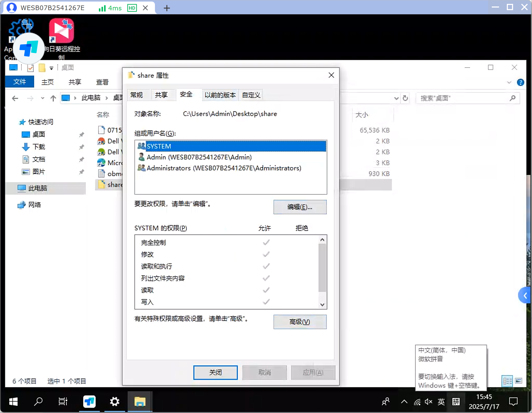Expand the ribbon with the chevron

point(509,82)
